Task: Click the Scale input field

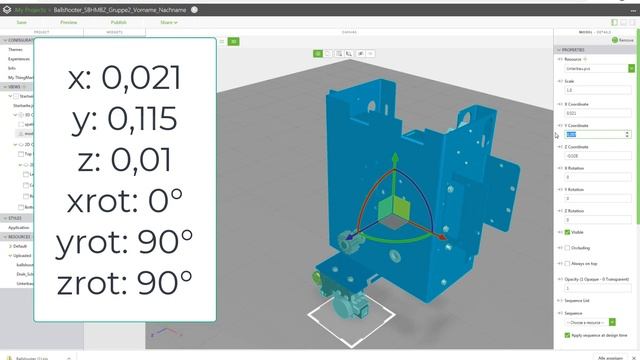Action: tap(598, 90)
